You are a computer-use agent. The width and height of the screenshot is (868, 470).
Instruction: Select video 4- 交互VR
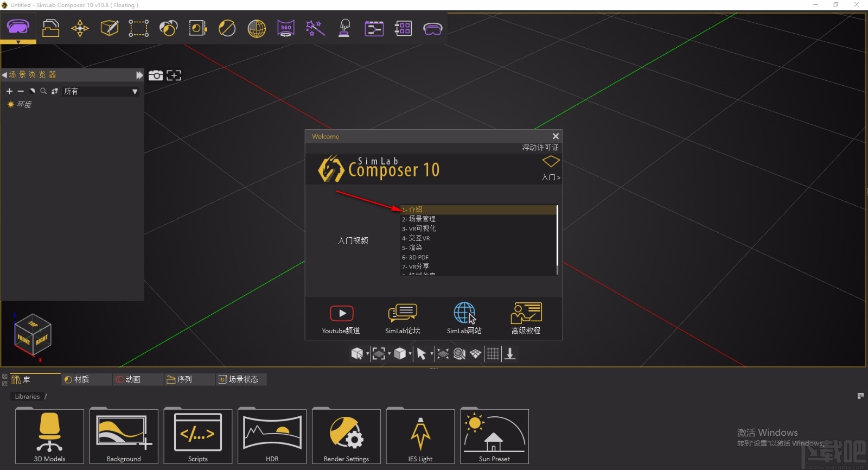pyautogui.click(x=478, y=238)
